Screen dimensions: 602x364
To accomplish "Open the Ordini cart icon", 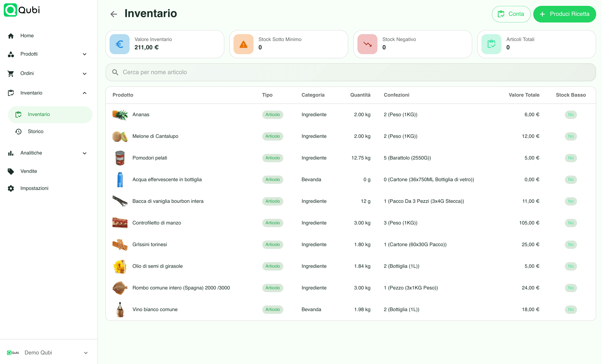I will (11, 74).
